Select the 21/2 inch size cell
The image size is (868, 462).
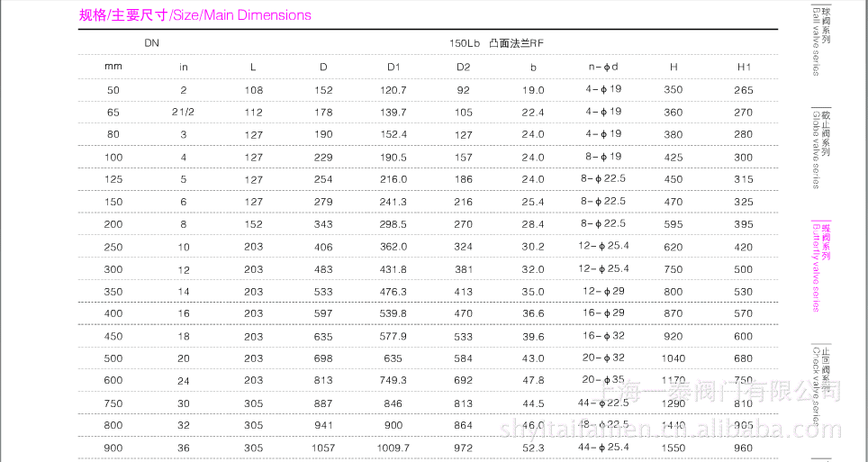click(x=183, y=113)
